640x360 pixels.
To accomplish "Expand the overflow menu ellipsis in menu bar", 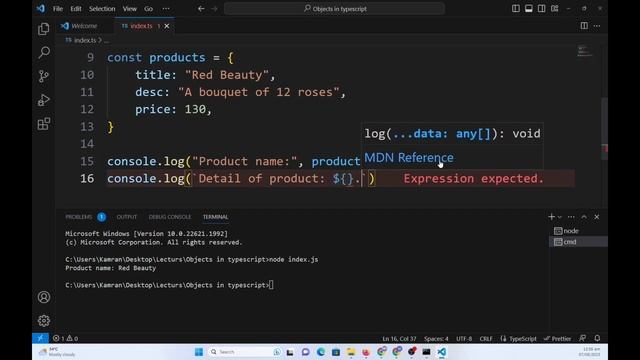I will point(166,9).
